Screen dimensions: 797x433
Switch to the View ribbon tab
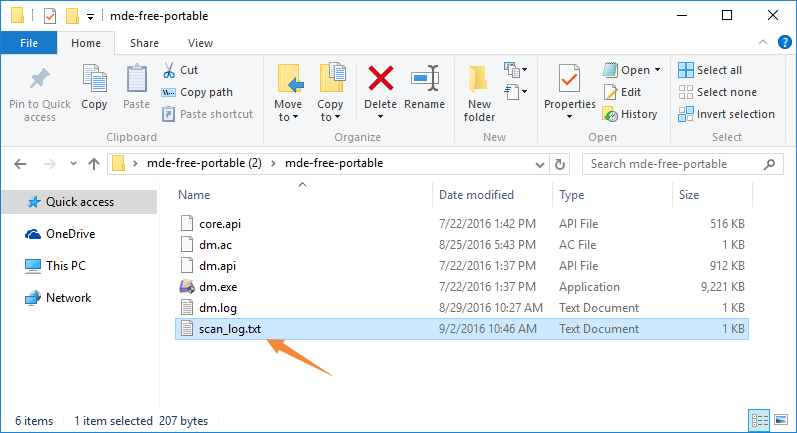(x=200, y=43)
